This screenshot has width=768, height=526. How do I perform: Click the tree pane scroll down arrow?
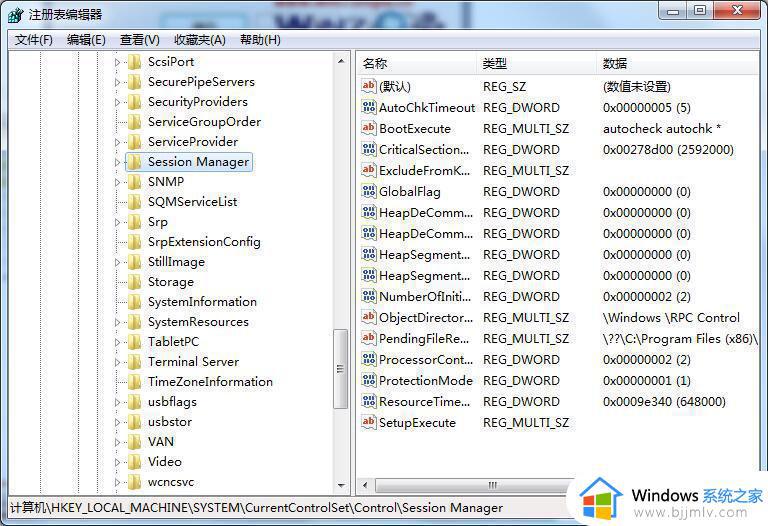[x=341, y=485]
